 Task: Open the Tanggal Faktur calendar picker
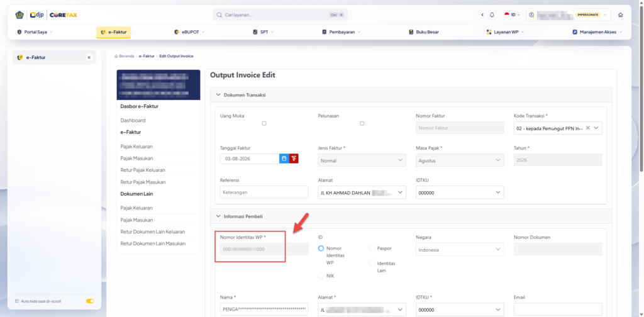coord(284,158)
